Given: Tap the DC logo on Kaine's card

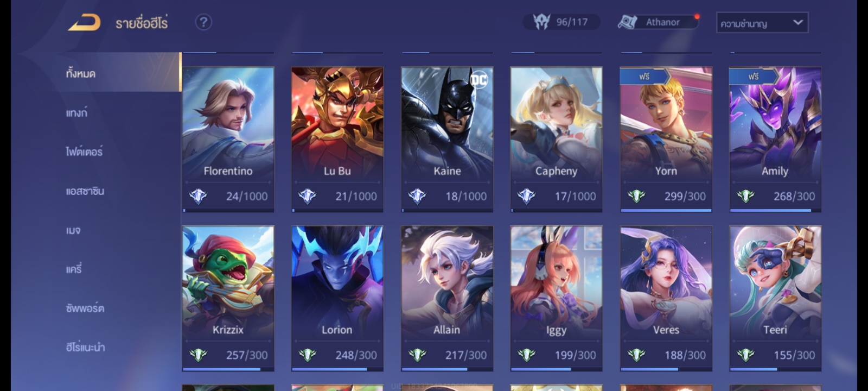Looking at the screenshot, I should point(479,80).
